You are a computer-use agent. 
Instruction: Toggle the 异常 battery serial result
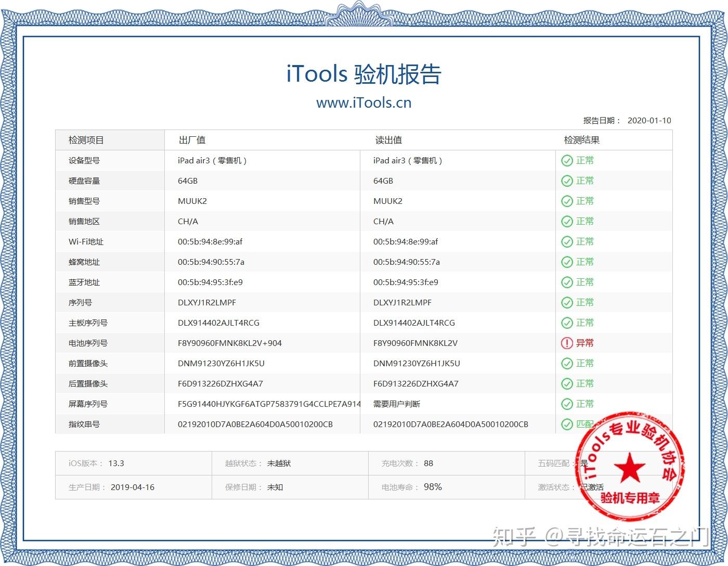point(577,343)
